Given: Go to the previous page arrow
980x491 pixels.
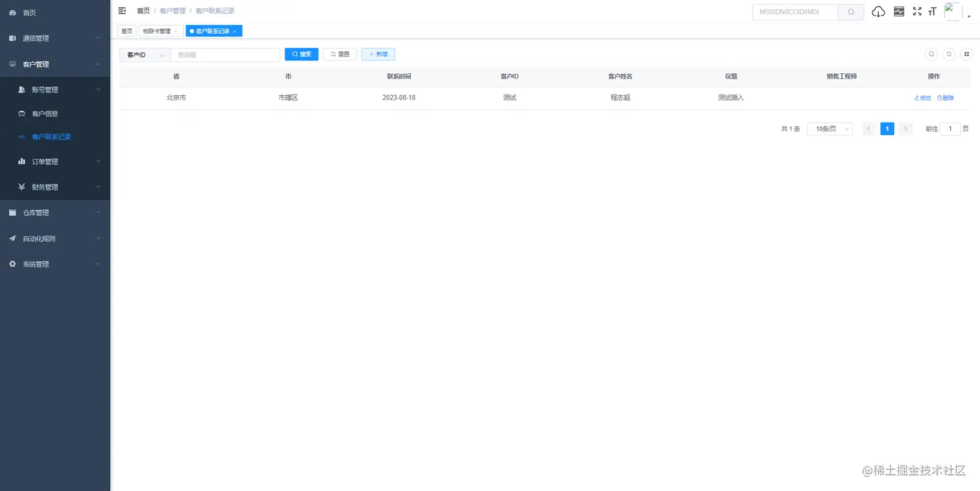Looking at the screenshot, I should point(869,129).
